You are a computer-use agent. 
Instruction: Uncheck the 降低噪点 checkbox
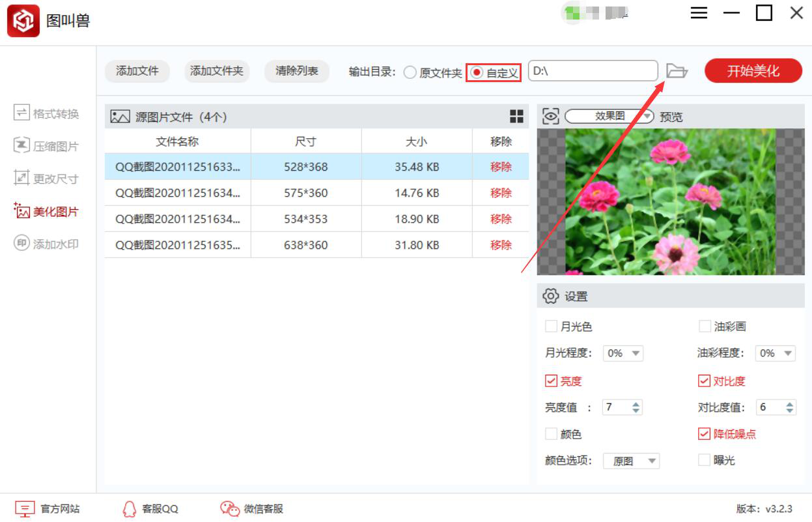[x=705, y=434]
